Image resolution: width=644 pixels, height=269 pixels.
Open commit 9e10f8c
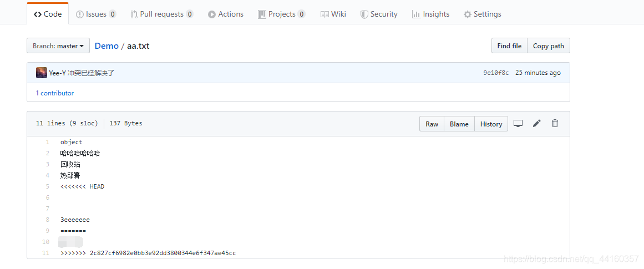click(496, 73)
